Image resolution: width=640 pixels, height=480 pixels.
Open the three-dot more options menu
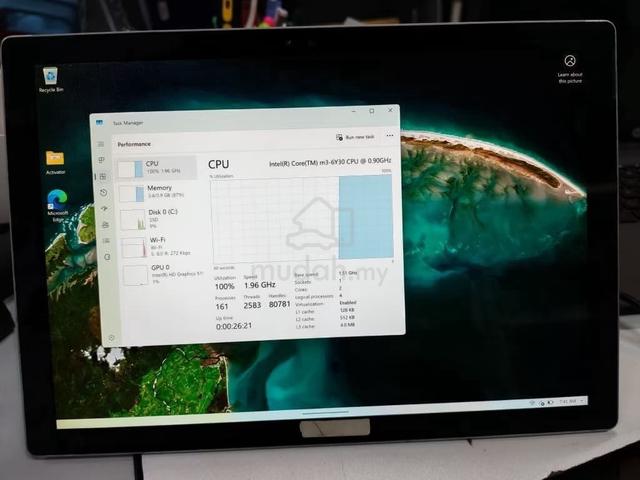390,136
